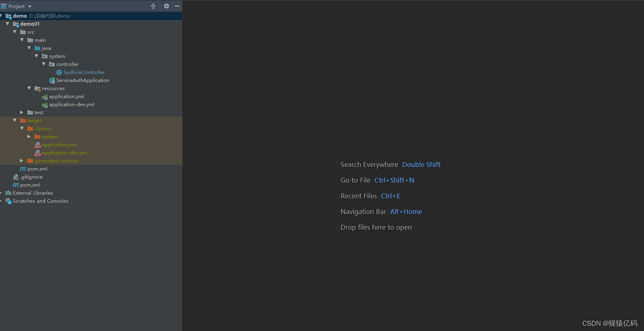This screenshot has height=331, width=644.
Task: Open the Project panel settings gear
Action: [167, 6]
